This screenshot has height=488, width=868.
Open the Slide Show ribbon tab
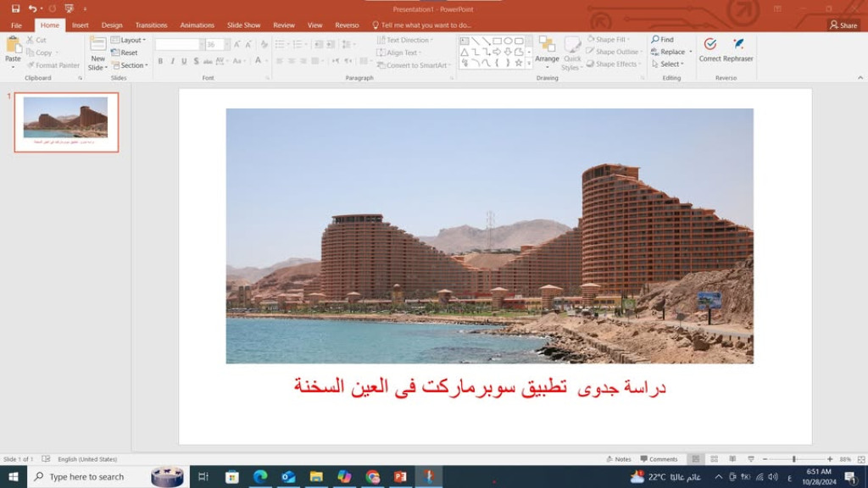click(x=243, y=25)
